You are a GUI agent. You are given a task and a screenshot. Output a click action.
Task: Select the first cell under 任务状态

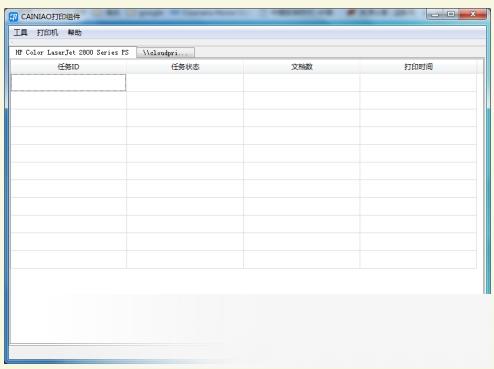pos(185,82)
